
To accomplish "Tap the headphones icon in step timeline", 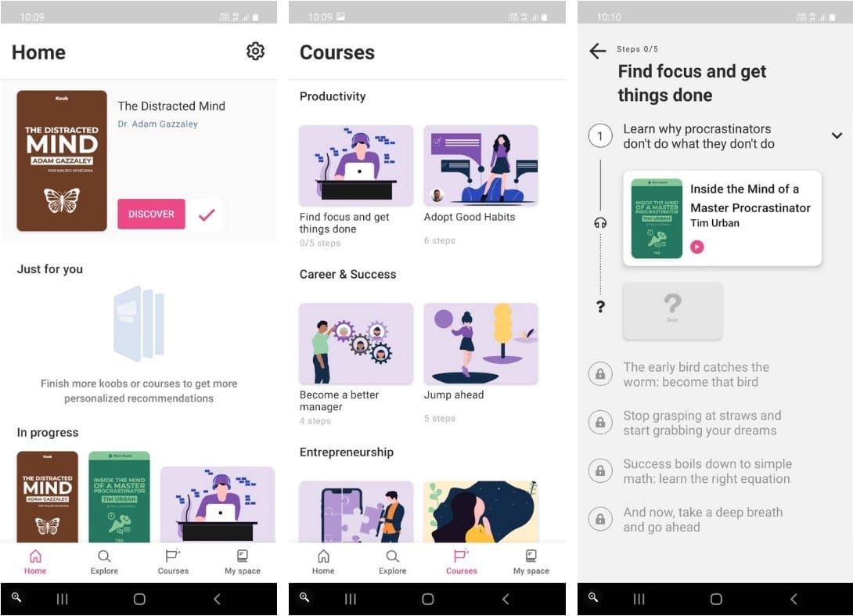I will click(x=600, y=223).
